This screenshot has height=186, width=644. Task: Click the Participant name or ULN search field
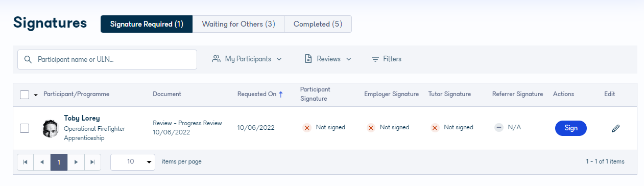107,59
